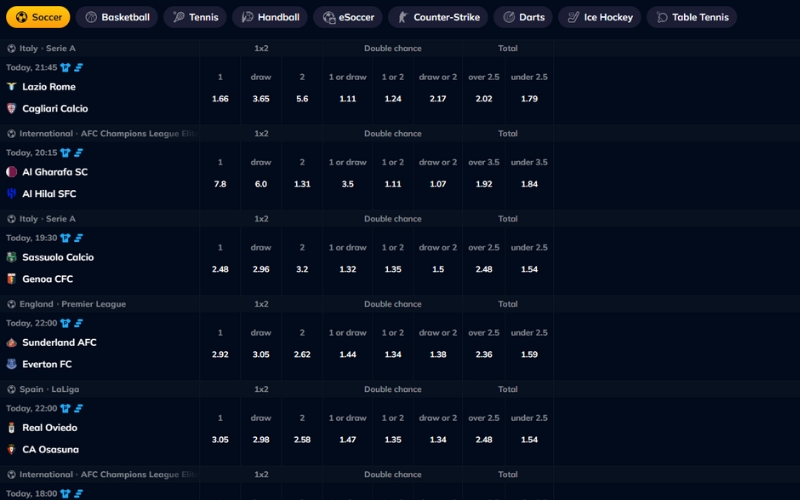Click stats icon for Sassuolo match
Screen dimensions: 800x500
coord(79,238)
